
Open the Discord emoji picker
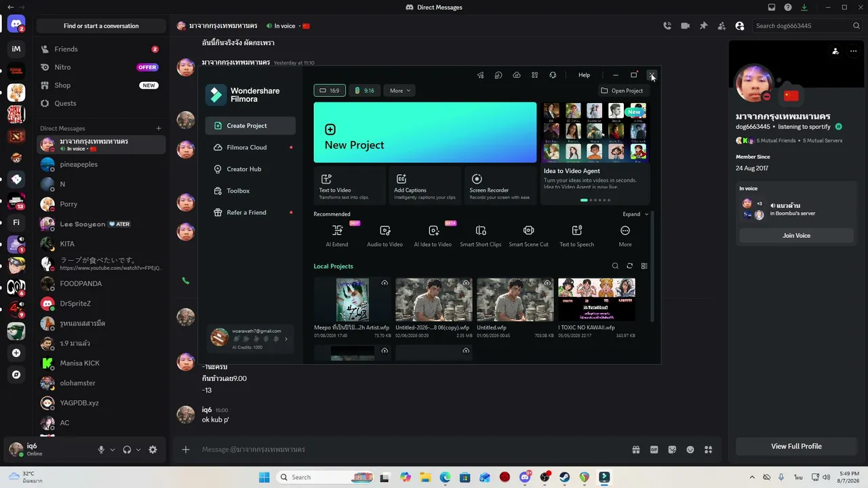pyautogui.click(x=690, y=449)
